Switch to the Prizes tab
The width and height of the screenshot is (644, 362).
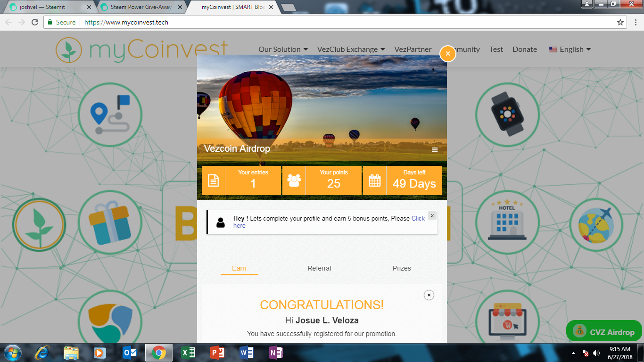402,268
